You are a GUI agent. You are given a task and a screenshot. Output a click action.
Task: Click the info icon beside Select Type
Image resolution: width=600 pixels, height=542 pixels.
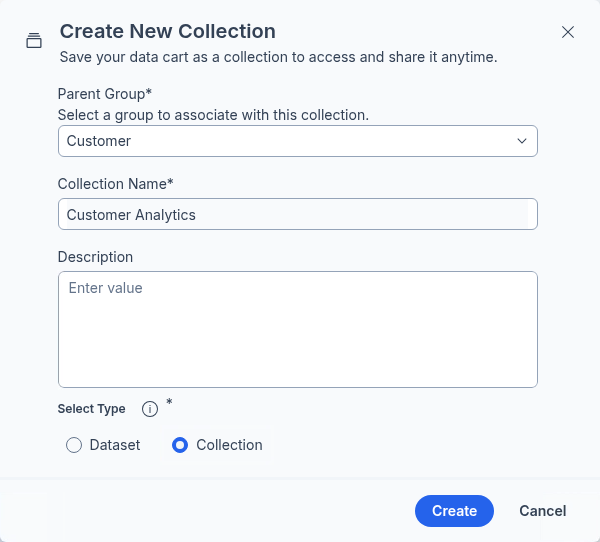point(150,409)
